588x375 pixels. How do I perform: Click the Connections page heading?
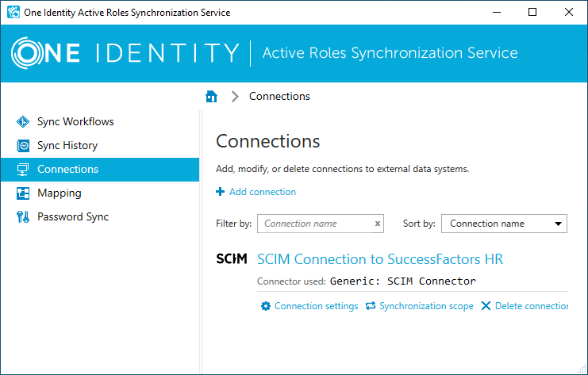click(267, 141)
